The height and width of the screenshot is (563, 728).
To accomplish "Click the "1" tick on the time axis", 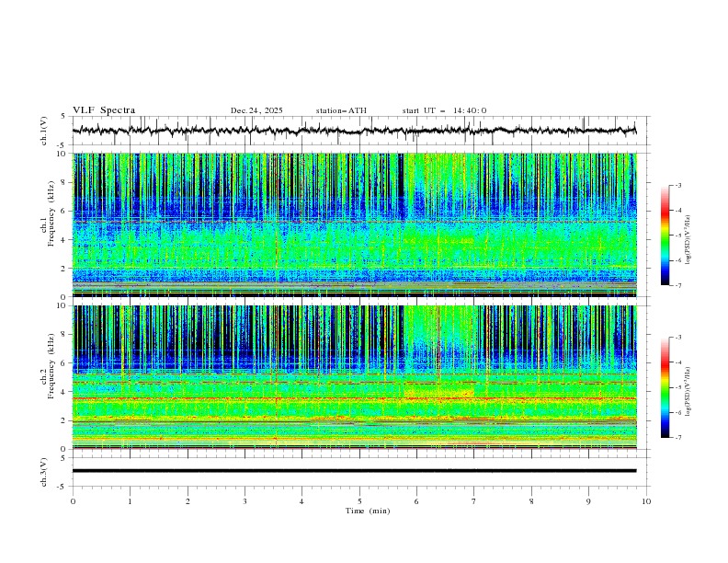I will pos(130,501).
